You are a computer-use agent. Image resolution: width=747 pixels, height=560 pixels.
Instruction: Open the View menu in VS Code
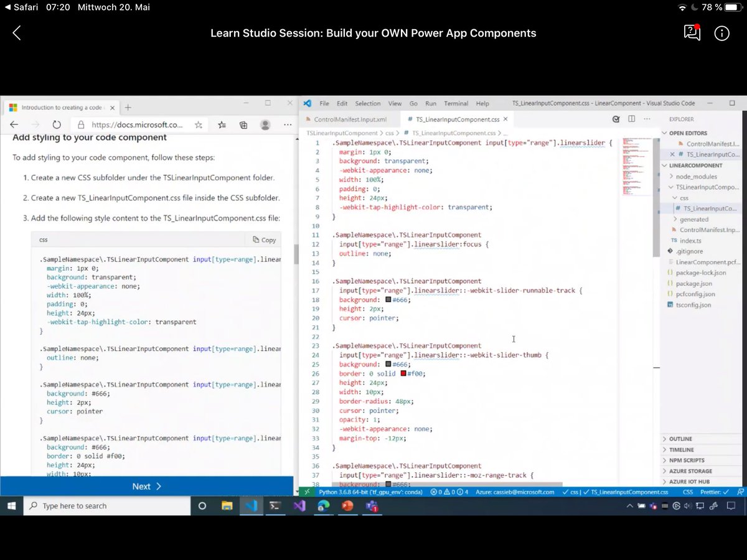(395, 103)
